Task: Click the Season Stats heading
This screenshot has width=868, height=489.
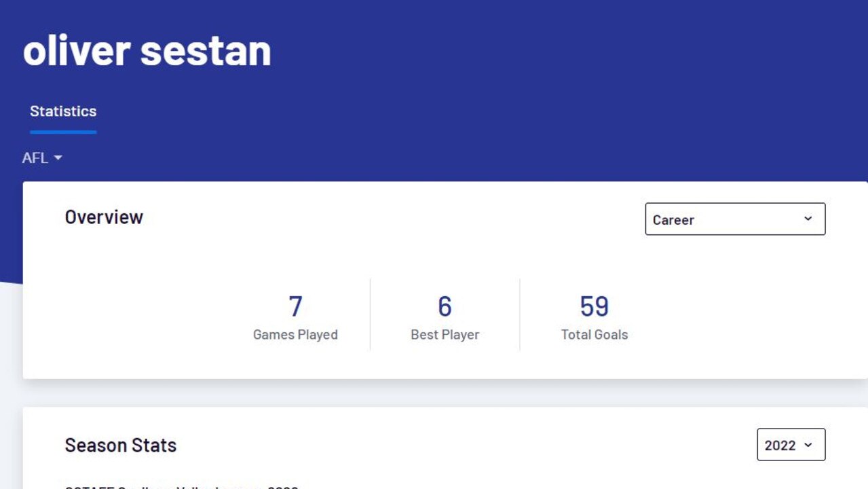Action: (x=121, y=446)
